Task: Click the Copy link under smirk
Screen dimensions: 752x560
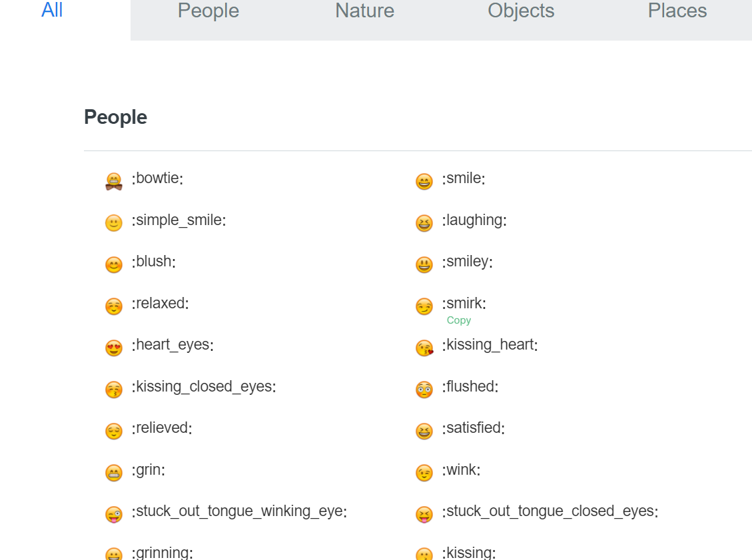Action: click(459, 320)
